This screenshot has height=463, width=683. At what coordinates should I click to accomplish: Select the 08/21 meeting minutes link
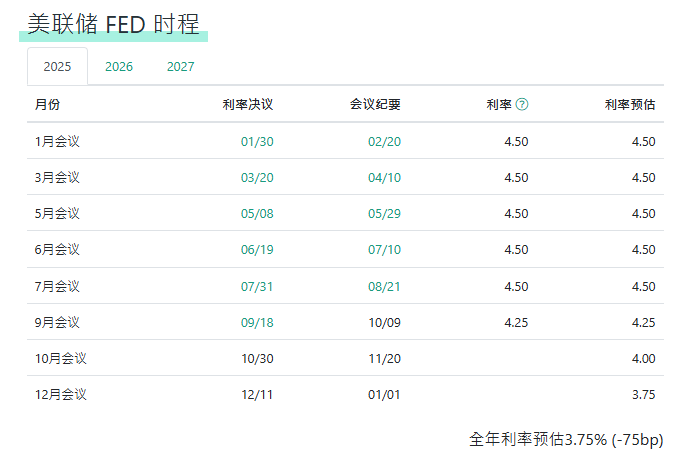tap(384, 286)
